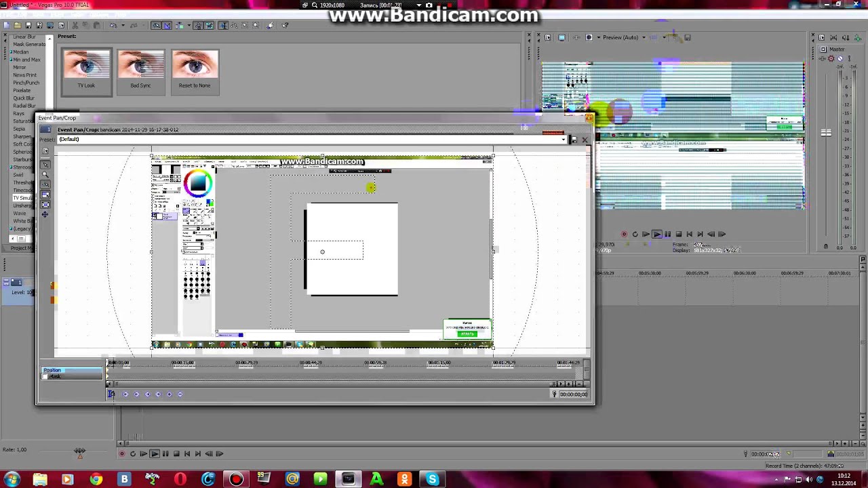This screenshot has height=488, width=868.
Task: Select News Print effect in list
Action: point(25,75)
